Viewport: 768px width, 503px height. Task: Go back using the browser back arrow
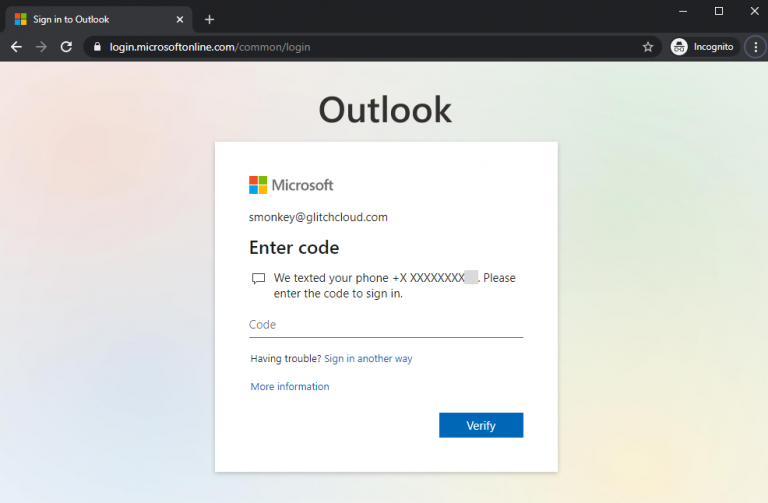point(16,47)
